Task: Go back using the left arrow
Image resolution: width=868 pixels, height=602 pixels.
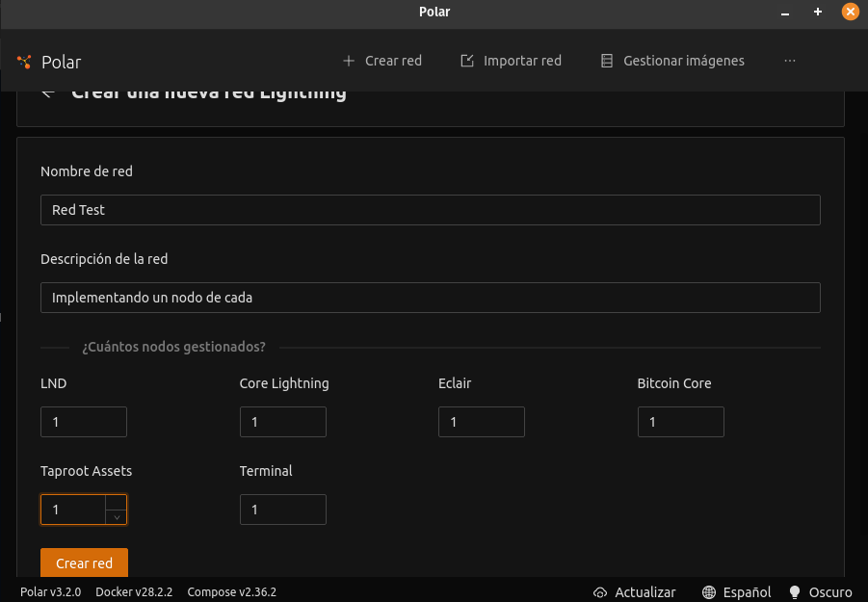Action: pos(48,93)
